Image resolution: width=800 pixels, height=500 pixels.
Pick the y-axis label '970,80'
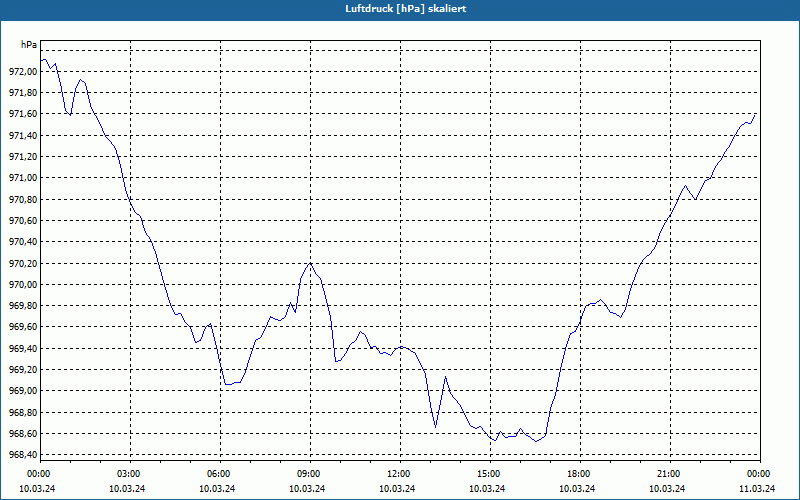[23, 199]
